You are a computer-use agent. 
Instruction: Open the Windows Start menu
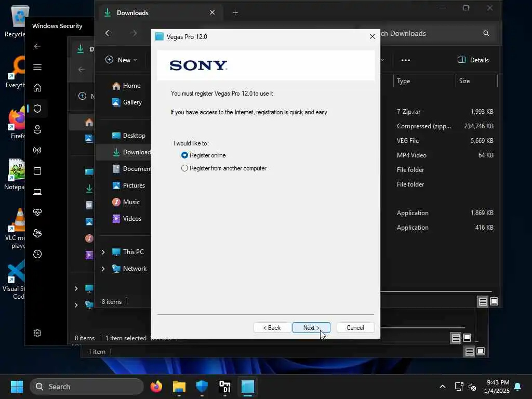click(17, 387)
